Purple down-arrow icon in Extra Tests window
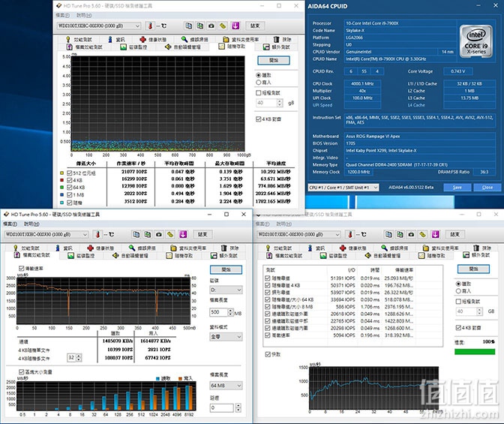The height and width of the screenshot is (424, 504). (x=435, y=235)
